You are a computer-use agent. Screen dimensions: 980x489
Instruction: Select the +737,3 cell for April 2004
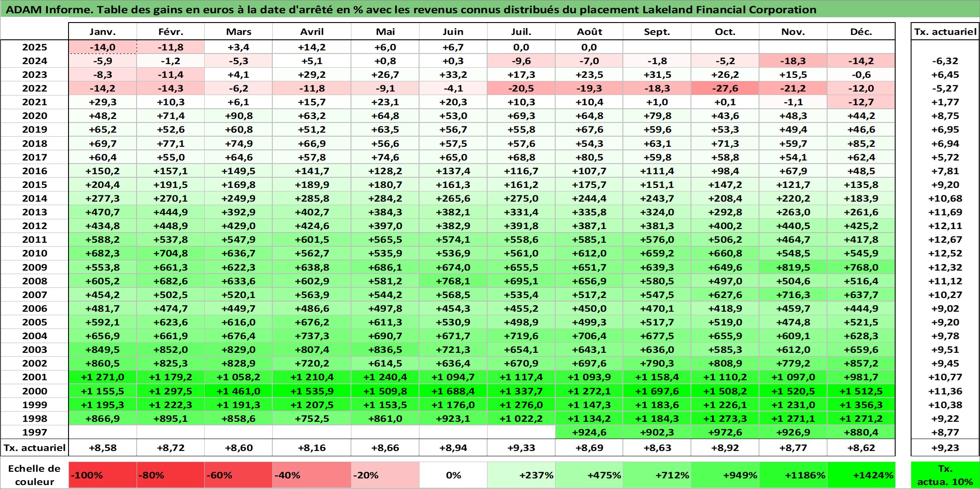(x=312, y=336)
